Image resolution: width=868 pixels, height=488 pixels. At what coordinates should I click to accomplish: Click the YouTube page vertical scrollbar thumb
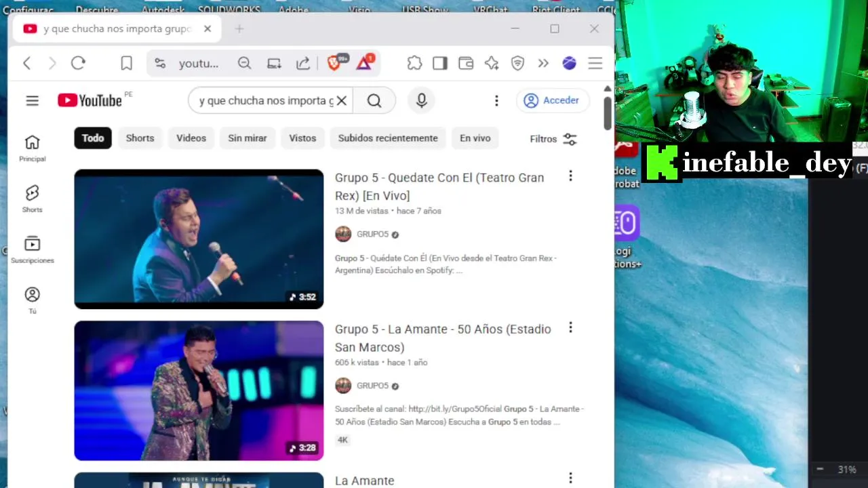click(608, 113)
